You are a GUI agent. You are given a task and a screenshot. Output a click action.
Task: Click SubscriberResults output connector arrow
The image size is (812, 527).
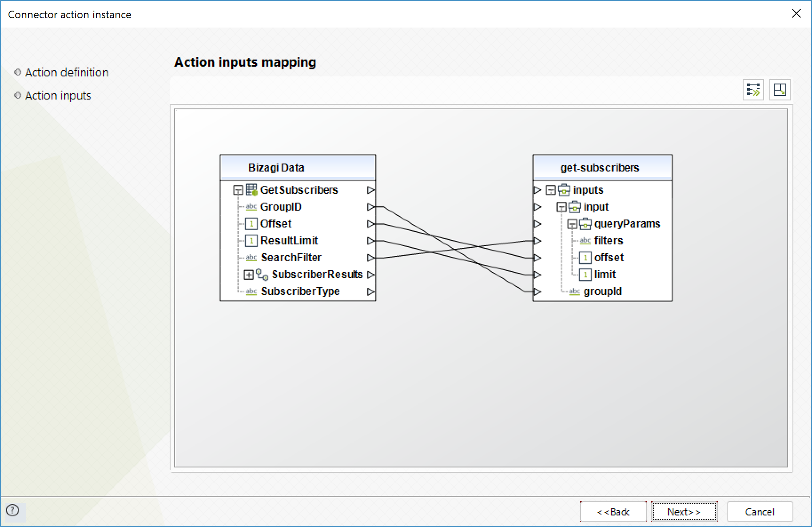[370, 275]
